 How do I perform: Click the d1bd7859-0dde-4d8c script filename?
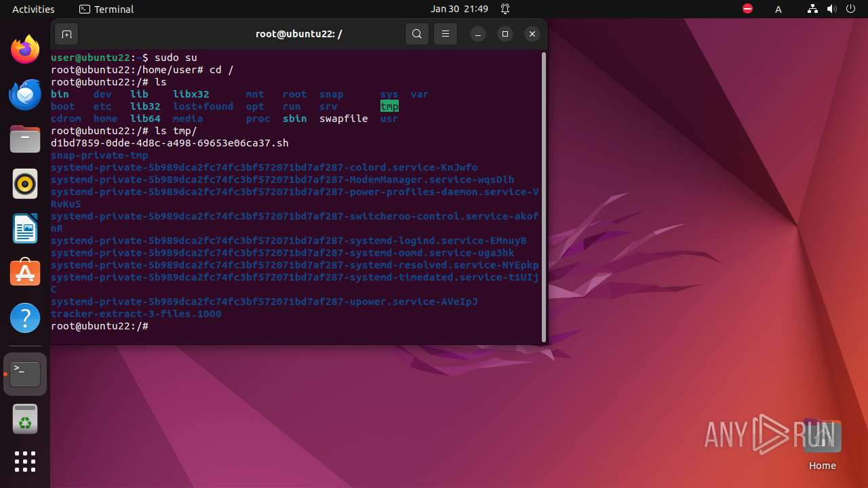pos(170,143)
